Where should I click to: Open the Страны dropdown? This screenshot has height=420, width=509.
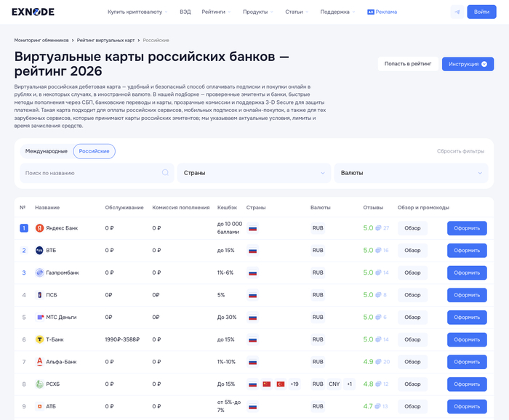[254, 173]
